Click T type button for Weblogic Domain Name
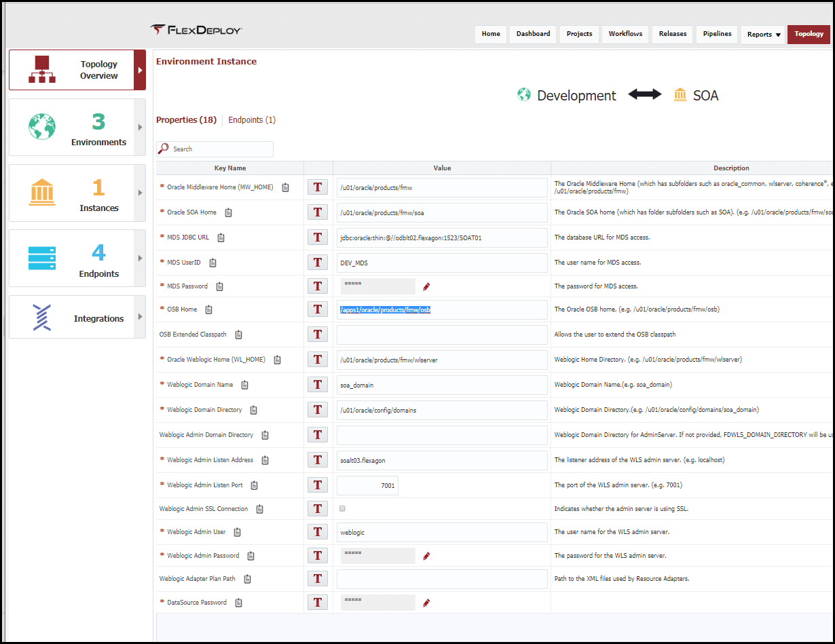The width and height of the screenshot is (835, 644). coord(318,385)
